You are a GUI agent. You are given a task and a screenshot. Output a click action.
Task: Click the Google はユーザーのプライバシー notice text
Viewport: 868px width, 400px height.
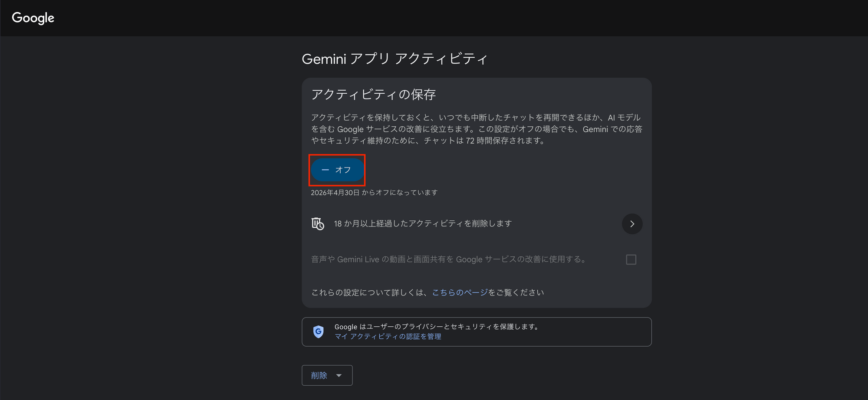437,327
